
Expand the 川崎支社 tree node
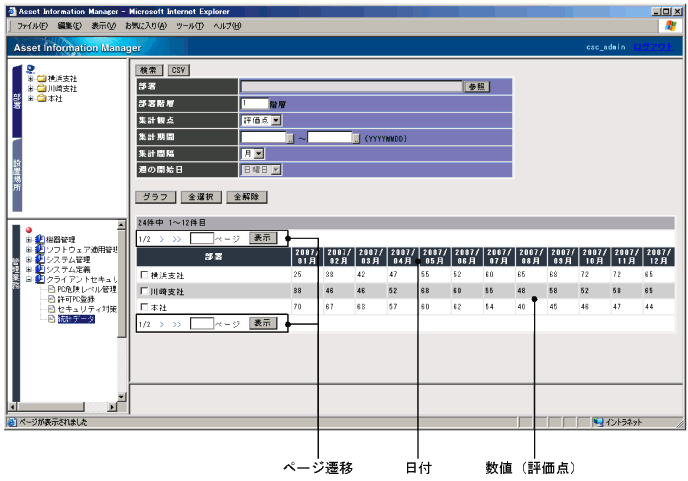tap(31, 88)
